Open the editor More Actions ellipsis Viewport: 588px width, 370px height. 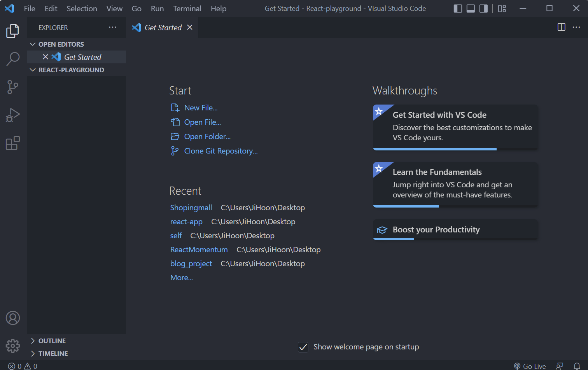[x=576, y=27]
